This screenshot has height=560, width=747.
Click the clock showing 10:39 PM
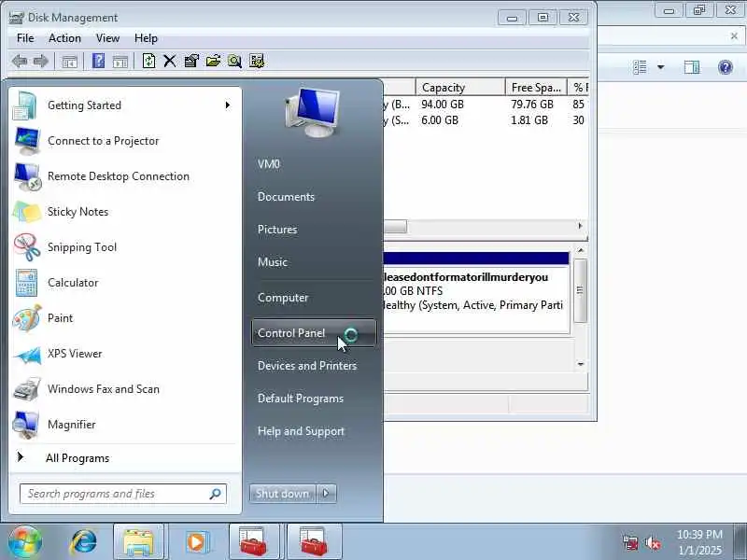[x=699, y=535]
